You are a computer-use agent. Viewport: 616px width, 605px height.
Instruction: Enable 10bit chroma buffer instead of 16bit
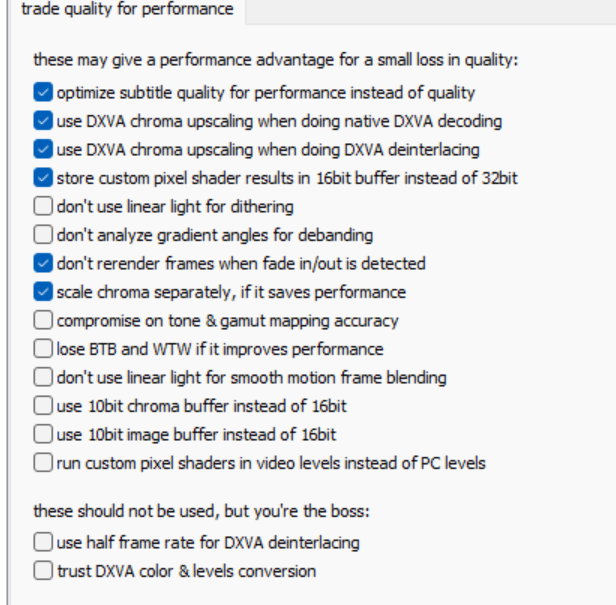(43, 407)
